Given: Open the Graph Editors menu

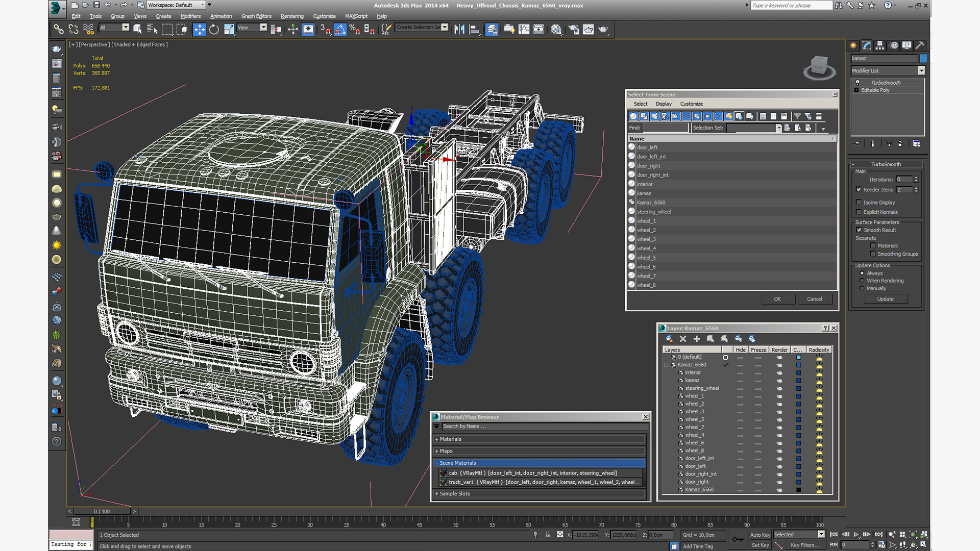Looking at the screenshot, I should 256,16.
